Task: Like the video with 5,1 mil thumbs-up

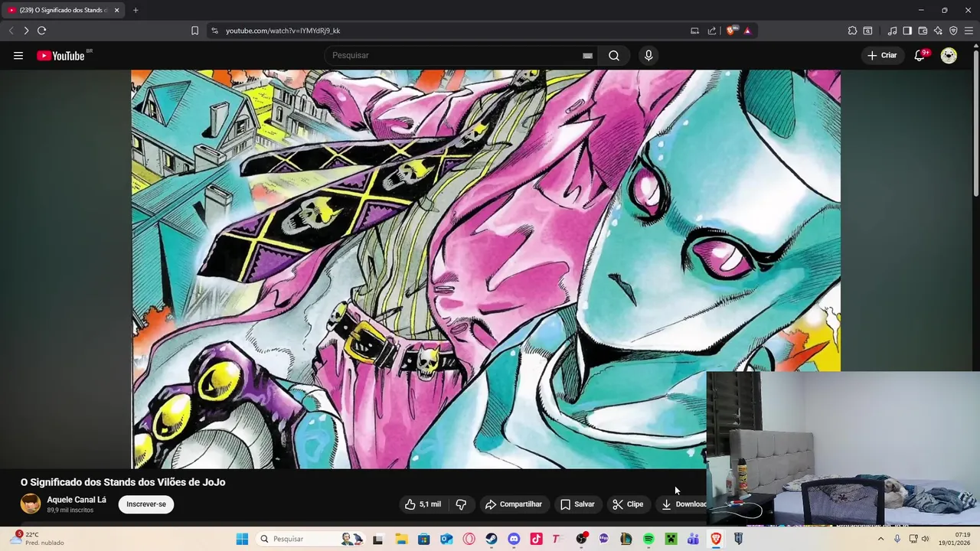Action: 423,504
